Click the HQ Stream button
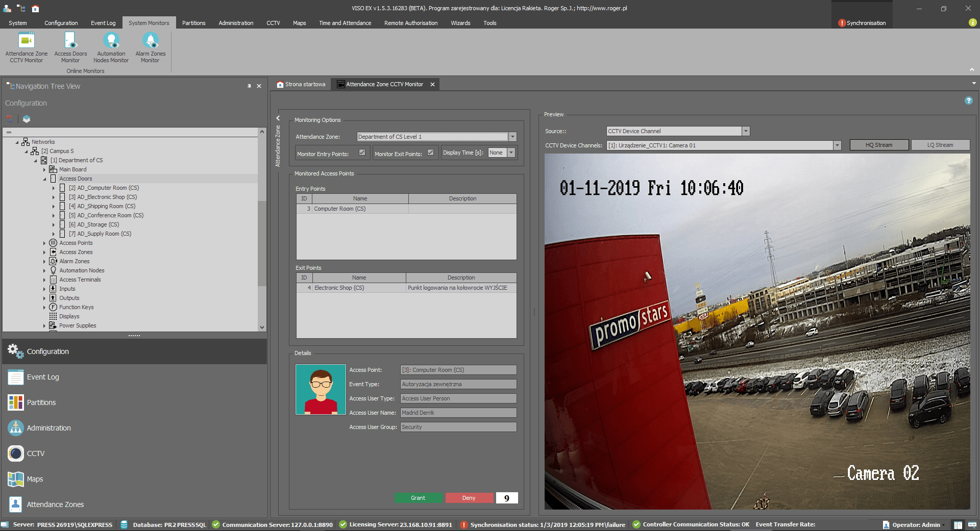Viewport: 980px width, 531px height. 878,145
